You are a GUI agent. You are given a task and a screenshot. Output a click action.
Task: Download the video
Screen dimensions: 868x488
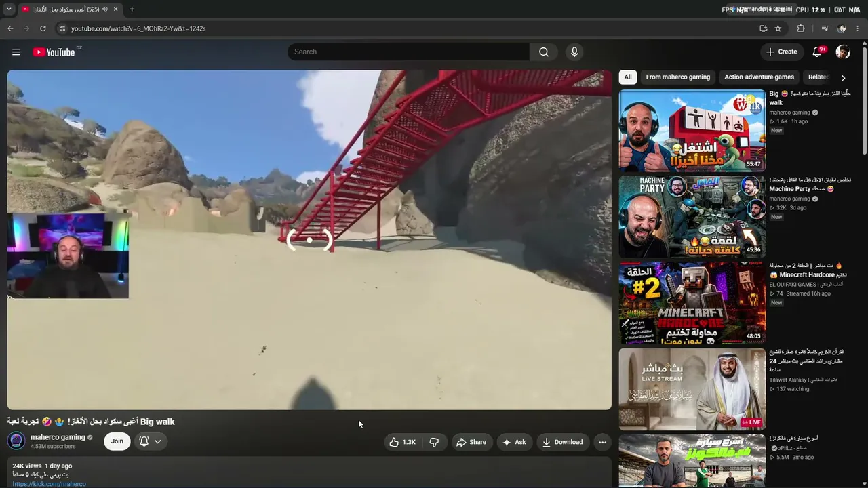coord(562,442)
